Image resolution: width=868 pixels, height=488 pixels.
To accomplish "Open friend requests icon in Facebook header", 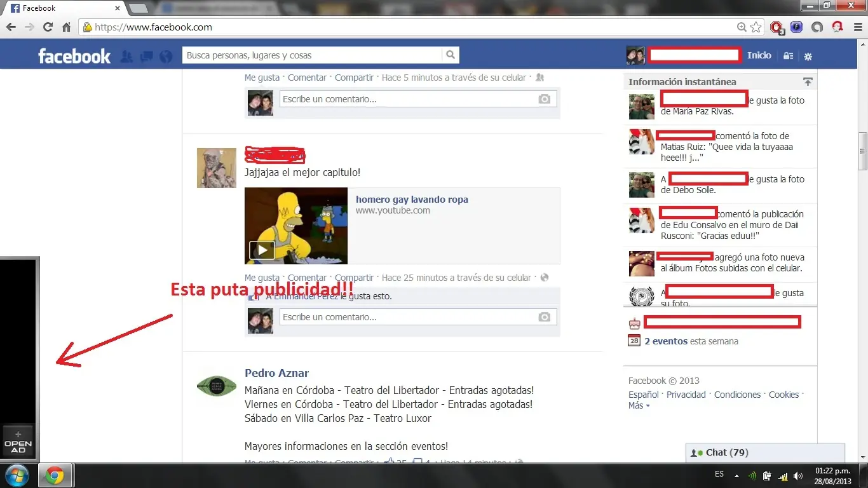I will click(126, 57).
